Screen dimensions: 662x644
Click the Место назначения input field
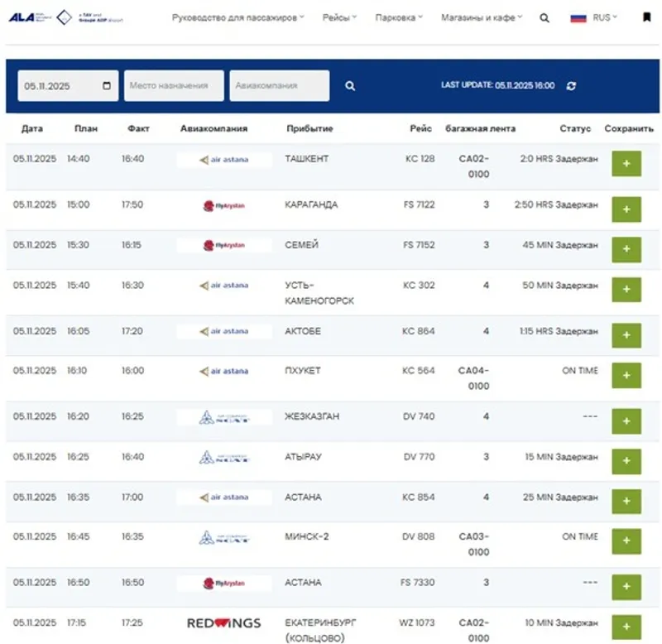(174, 85)
